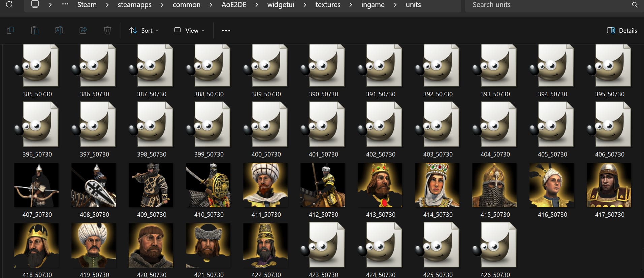Click the Delete trash can icon
Image resolution: width=644 pixels, height=278 pixels.
107,30
